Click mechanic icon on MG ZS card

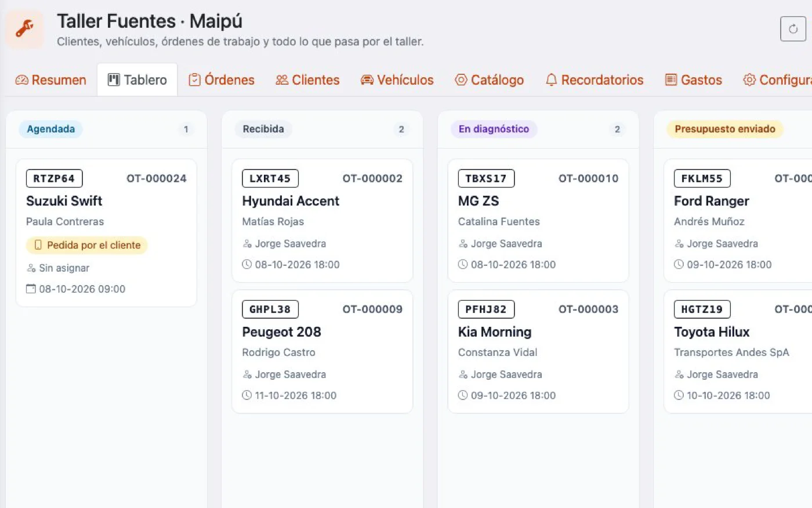(x=463, y=244)
